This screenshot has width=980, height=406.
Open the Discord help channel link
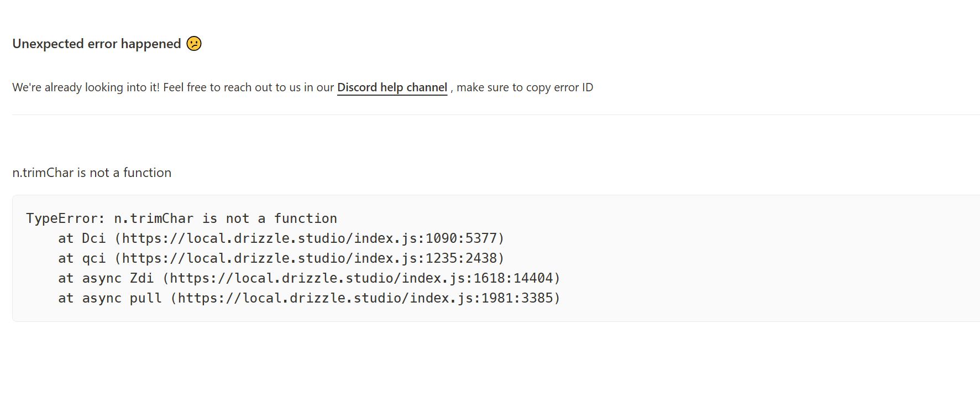(x=392, y=87)
